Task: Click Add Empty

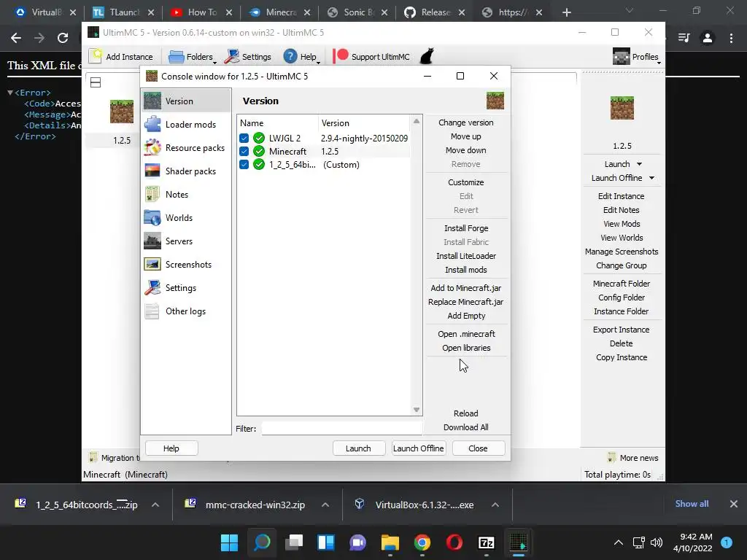Action: click(466, 316)
